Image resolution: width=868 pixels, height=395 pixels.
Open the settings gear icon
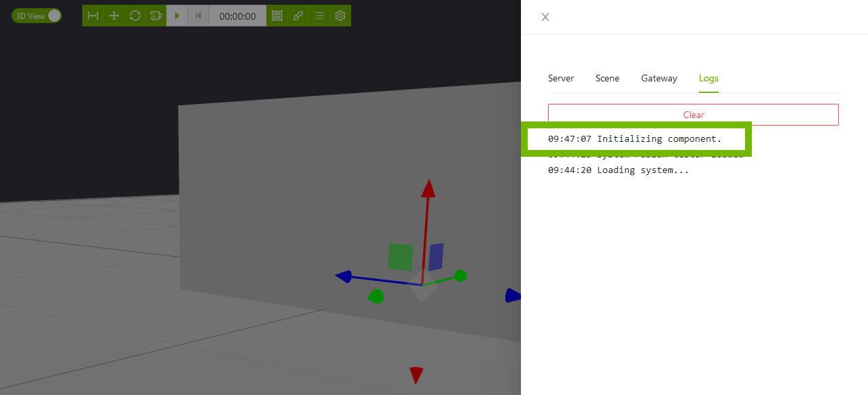click(x=340, y=16)
